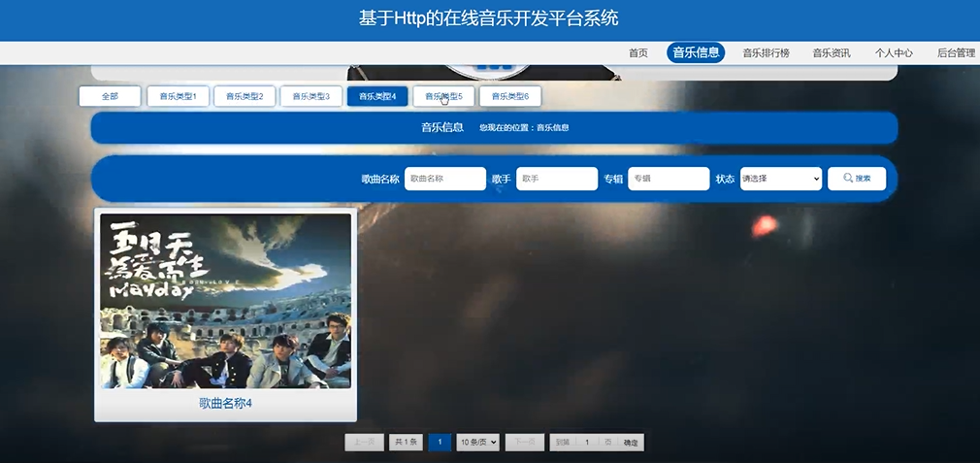
Task: Filter by 音乐类型5
Action: [443, 96]
